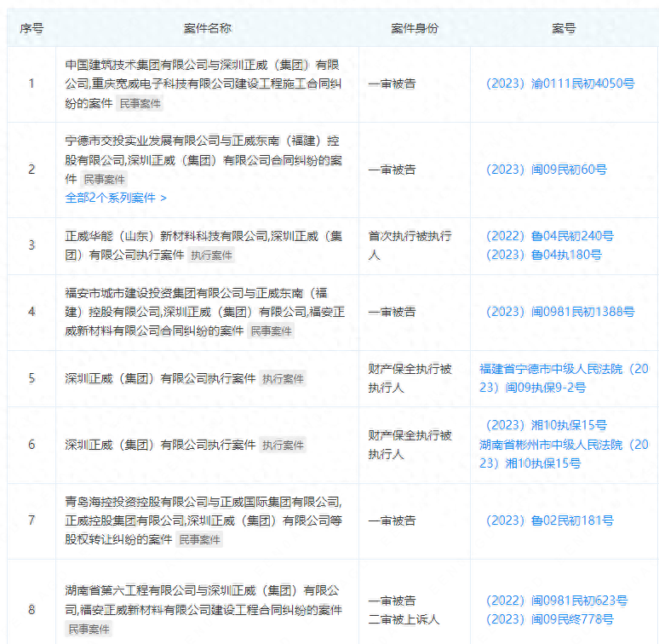The height and width of the screenshot is (644, 659).
Task: Click 民事案件 tag in row 4
Action: [271, 331]
